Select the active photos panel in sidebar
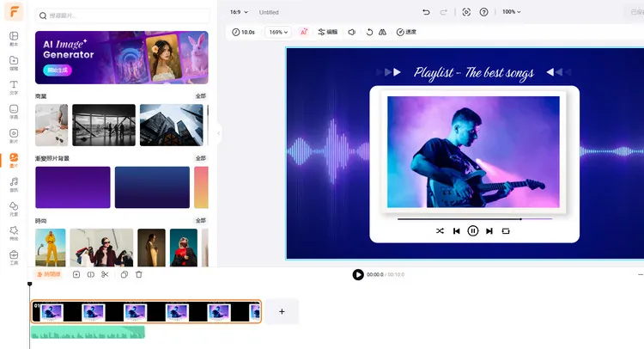 [x=14, y=160]
